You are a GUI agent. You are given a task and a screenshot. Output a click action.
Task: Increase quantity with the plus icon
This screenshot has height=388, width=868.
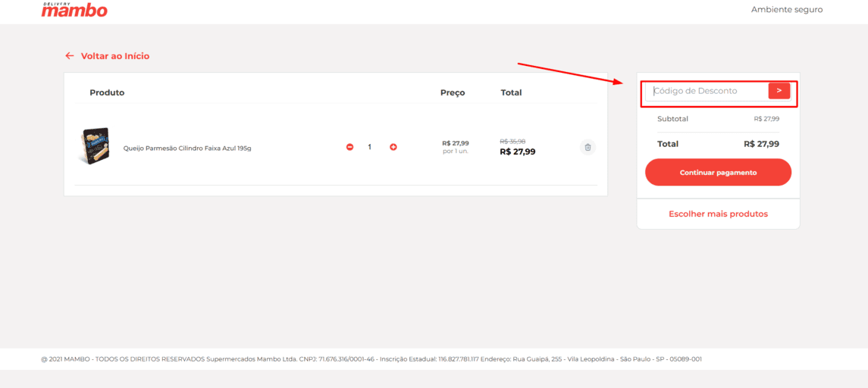(393, 147)
